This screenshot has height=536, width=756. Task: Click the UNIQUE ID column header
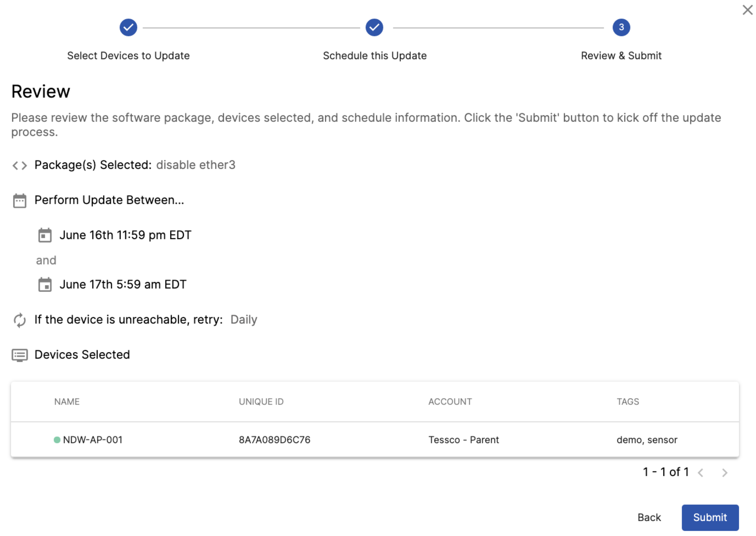[x=261, y=402]
